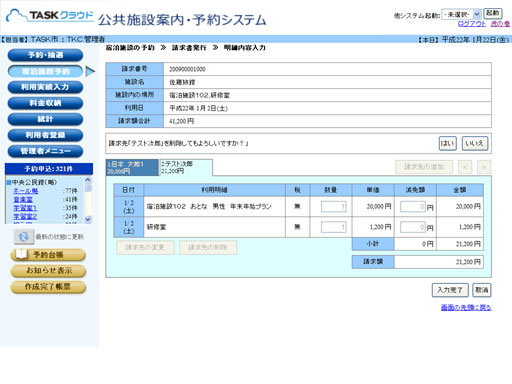Click the 音楽室 link
The image size is (512, 384).
pos(23,199)
